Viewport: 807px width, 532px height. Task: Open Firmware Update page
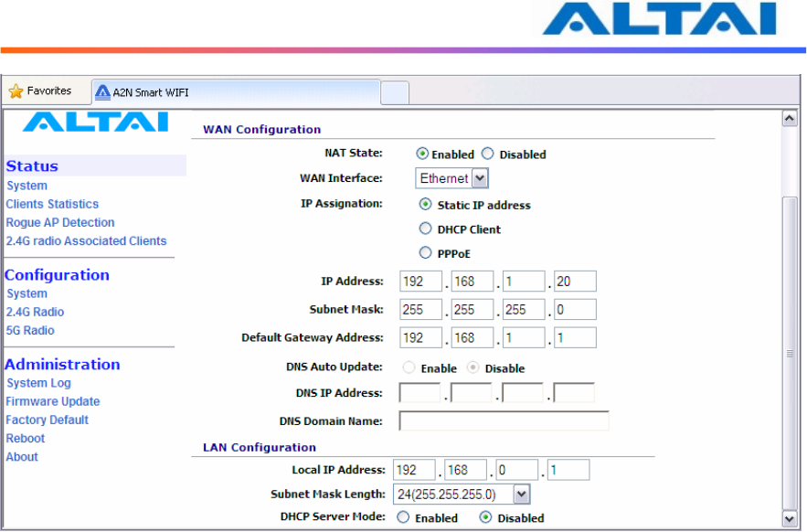click(52, 401)
